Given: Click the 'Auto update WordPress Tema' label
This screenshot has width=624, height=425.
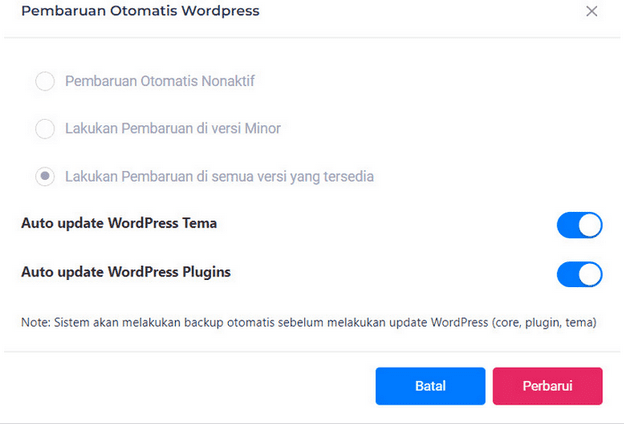Looking at the screenshot, I should (119, 223).
